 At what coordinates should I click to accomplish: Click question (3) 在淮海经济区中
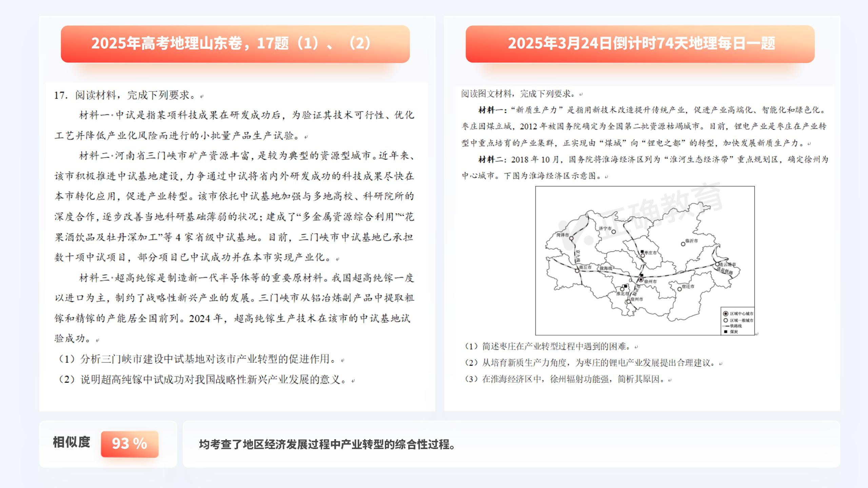[x=568, y=379]
